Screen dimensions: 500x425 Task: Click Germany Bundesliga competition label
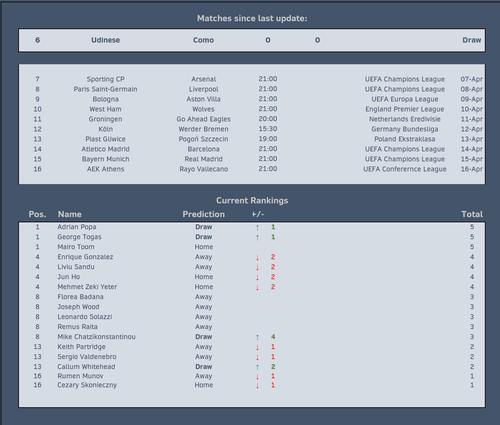pyautogui.click(x=405, y=129)
